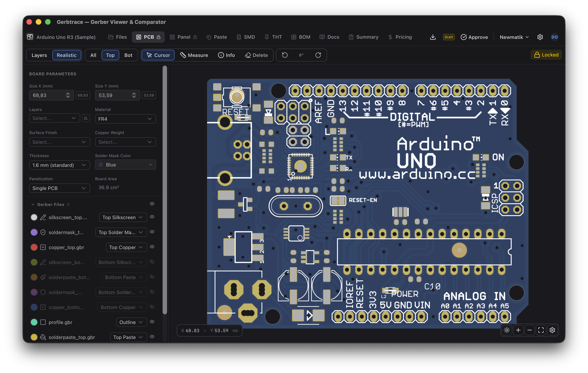Screen dimensions: 588x373
Task: Click the Size Y stepper arrows
Action: pyautogui.click(x=134, y=95)
